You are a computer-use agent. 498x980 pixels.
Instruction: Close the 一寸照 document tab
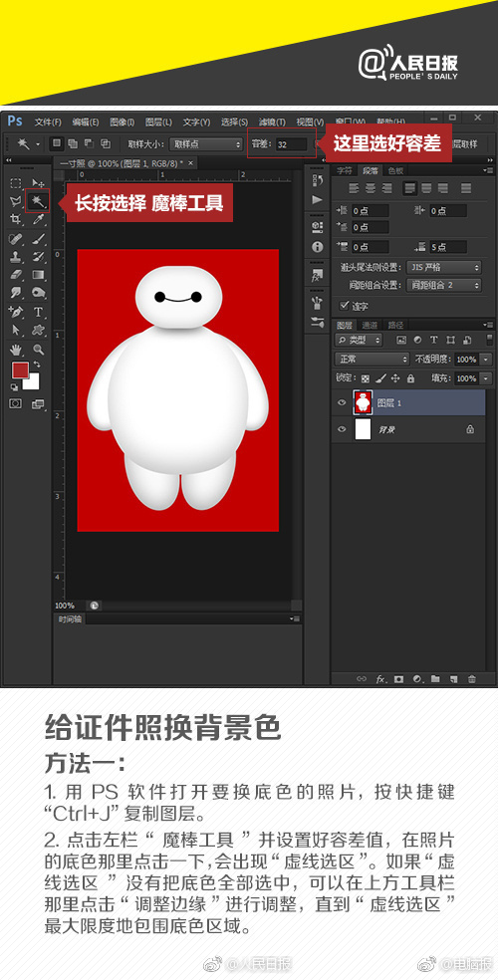click(x=190, y=162)
